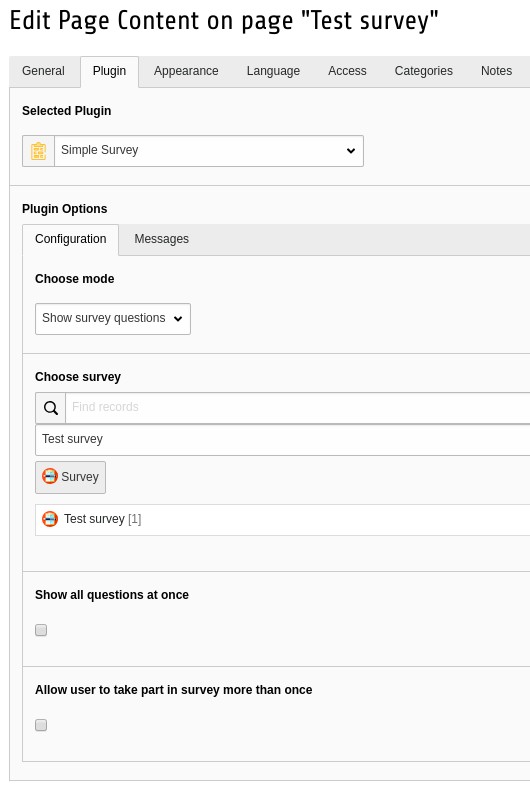Screen dimensions: 530x789
Task: Click the Find records search field
Action: [x=298, y=408]
